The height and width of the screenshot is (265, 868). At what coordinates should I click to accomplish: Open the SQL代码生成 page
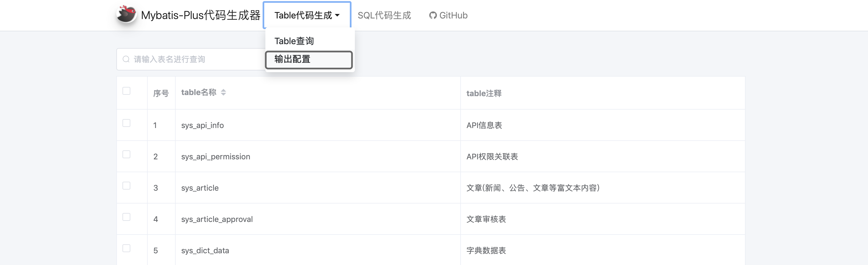(384, 15)
